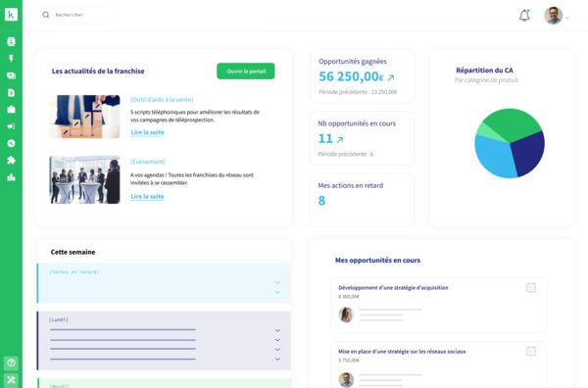Expand the user profile dropdown arrow
The height and width of the screenshot is (388, 588).
pos(567,18)
